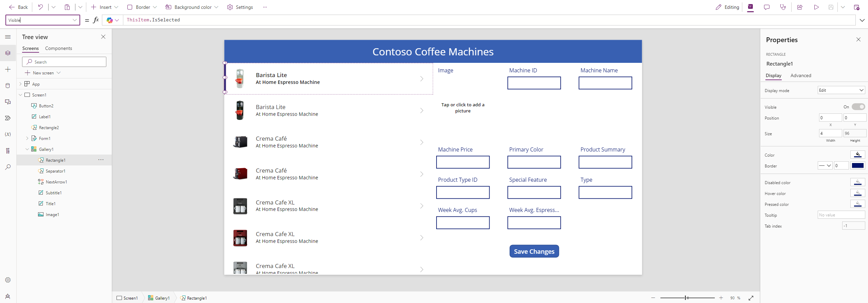
Task: Zoom out with the minus icon
Action: click(x=653, y=298)
